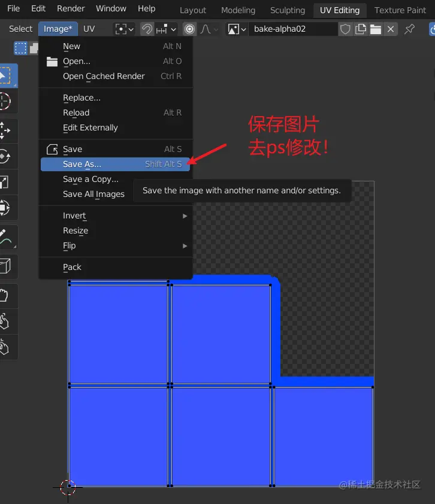Toggle proportional editing icon
Viewport: 435px width, 504px height.
click(189, 29)
